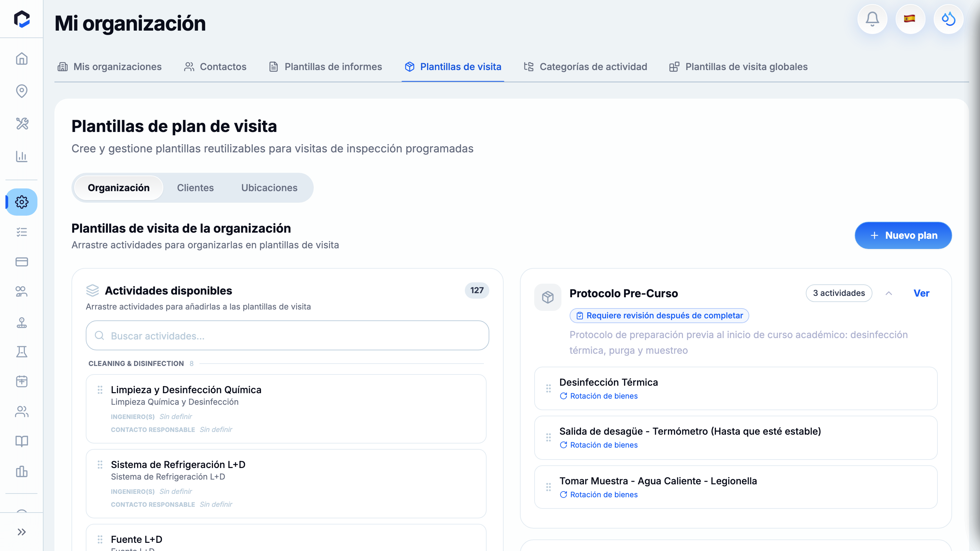Open Categorías de actividad tab

click(586, 67)
